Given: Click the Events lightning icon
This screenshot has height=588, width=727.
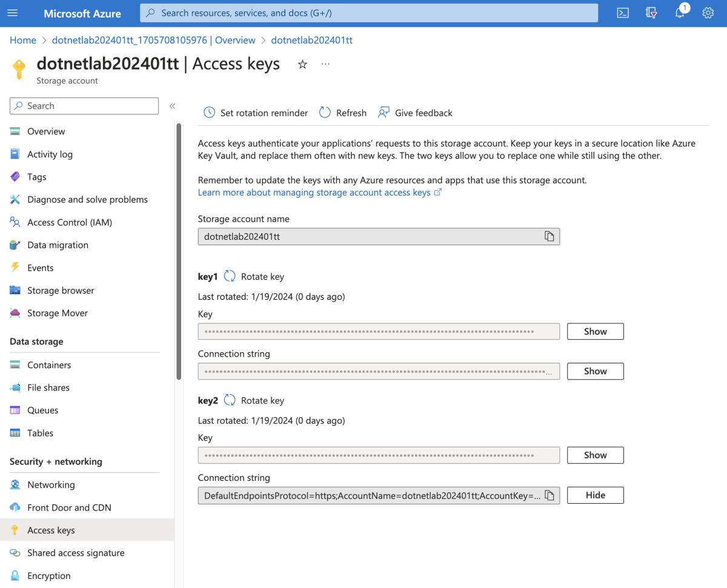Looking at the screenshot, I should (x=15, y=268).
